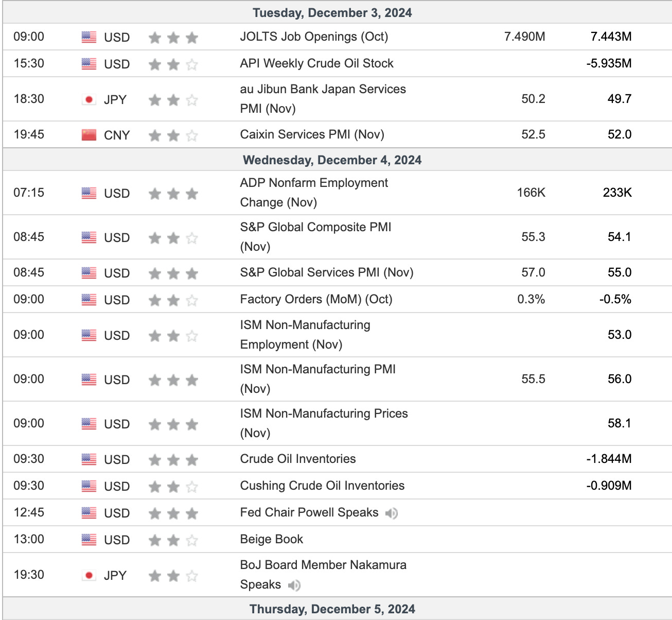
Task: Open JOLTS Job Openings (Oct) event
Action: click(x=314, y=37)
